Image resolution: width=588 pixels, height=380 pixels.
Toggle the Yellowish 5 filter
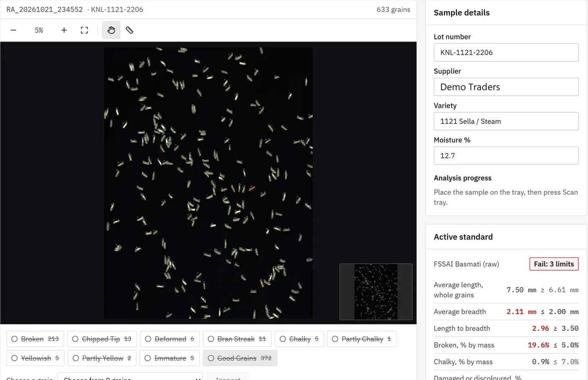click(x=35, y=358)
